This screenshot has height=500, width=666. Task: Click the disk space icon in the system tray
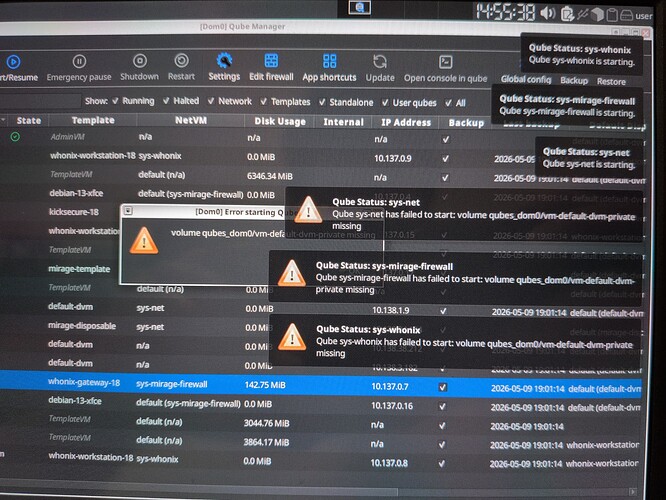pos(626,16)
